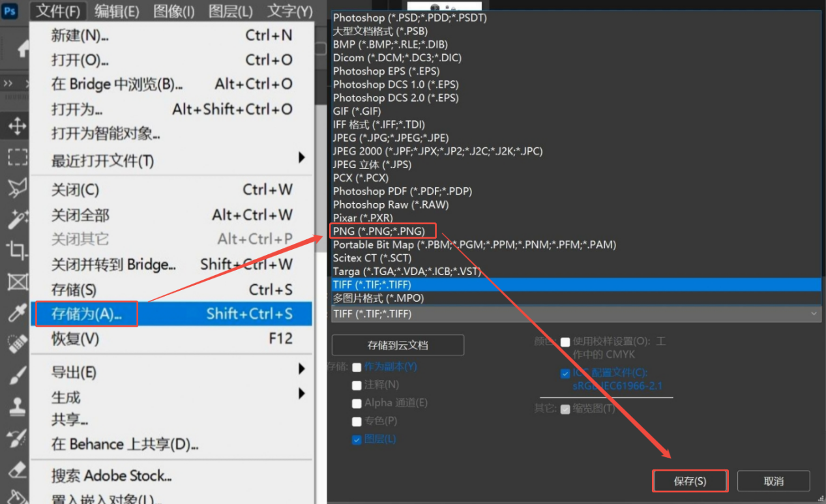This screenshot has height=504, width=826.
Task: Tick the 使用校样设置(O) checkbox
Action: pyautogui.click(x=565, y=342)
